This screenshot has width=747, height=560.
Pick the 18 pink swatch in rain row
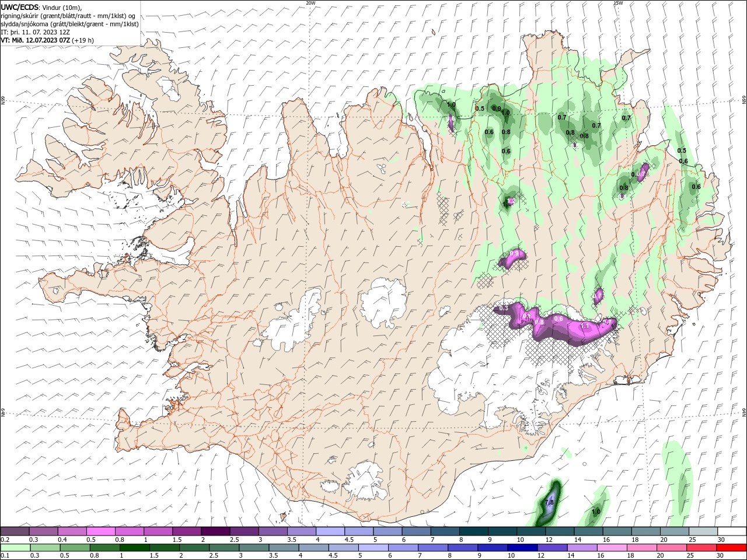[643, 548]
